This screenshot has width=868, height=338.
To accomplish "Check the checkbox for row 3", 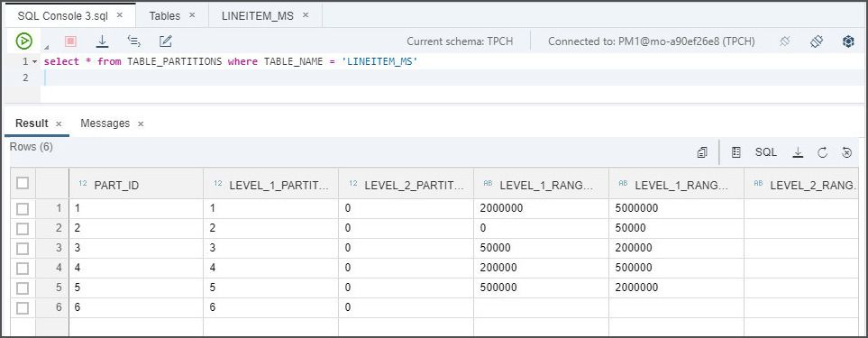I will point(23,249).
